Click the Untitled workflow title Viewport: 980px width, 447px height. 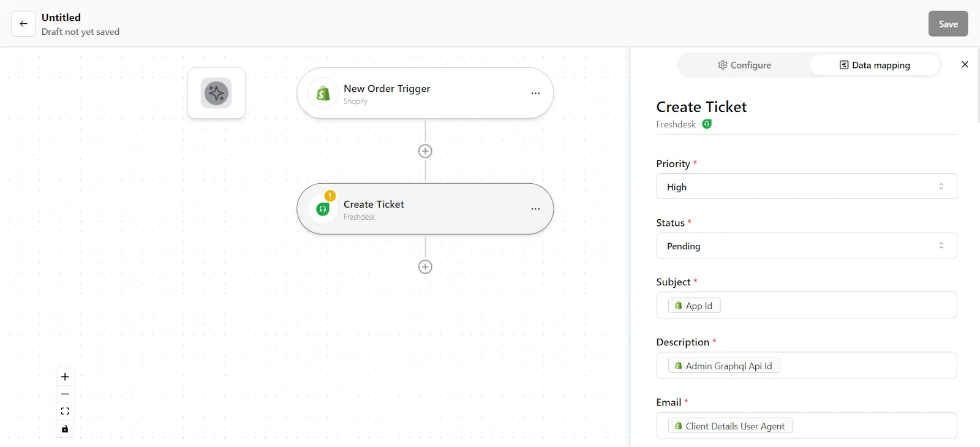(61, 17)
